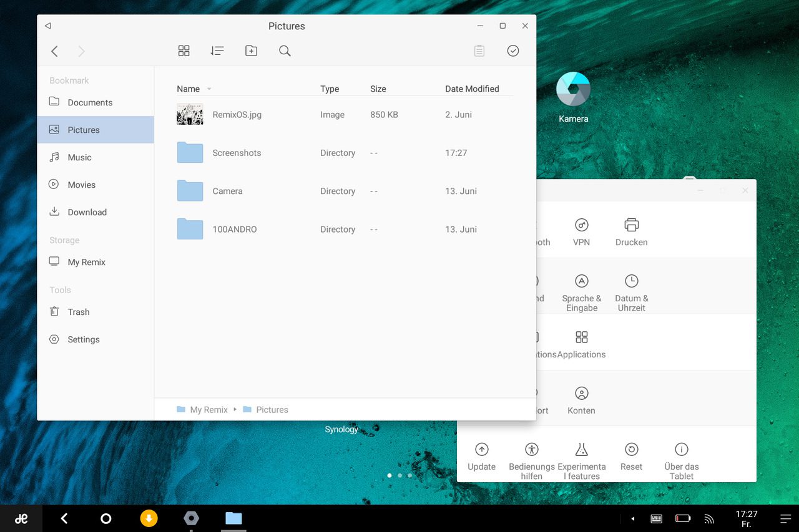Screen dimensions: 799x532
Task: Sort files by the Type column
Action: coord(330,89)
